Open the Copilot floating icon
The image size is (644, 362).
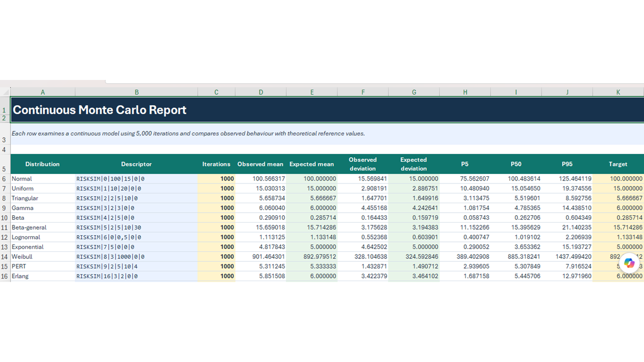click(629, 263)
